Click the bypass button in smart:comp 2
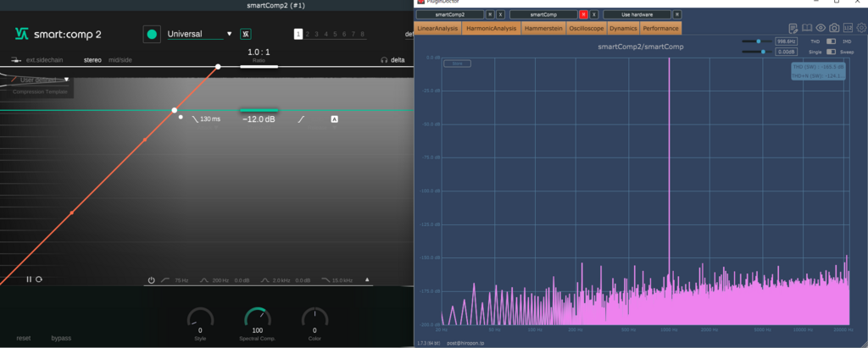Image resolution: width=868 pixels, height=348 pixels. click(x=61, y=338)
